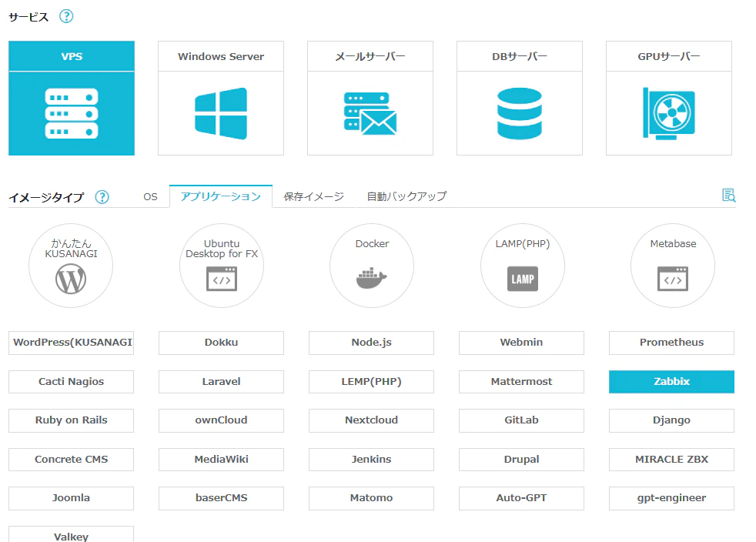Choose MIRACLE ZBX application
The image size is (756, 542).
[671, 460]
